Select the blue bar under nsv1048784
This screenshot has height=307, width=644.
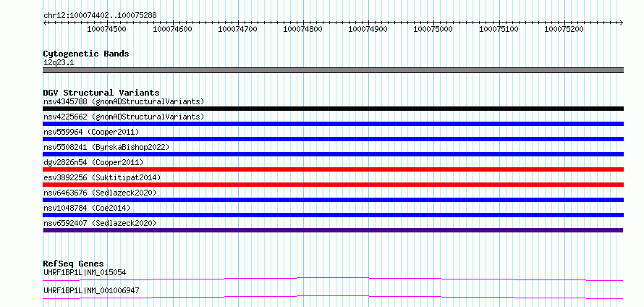[333, 215]
